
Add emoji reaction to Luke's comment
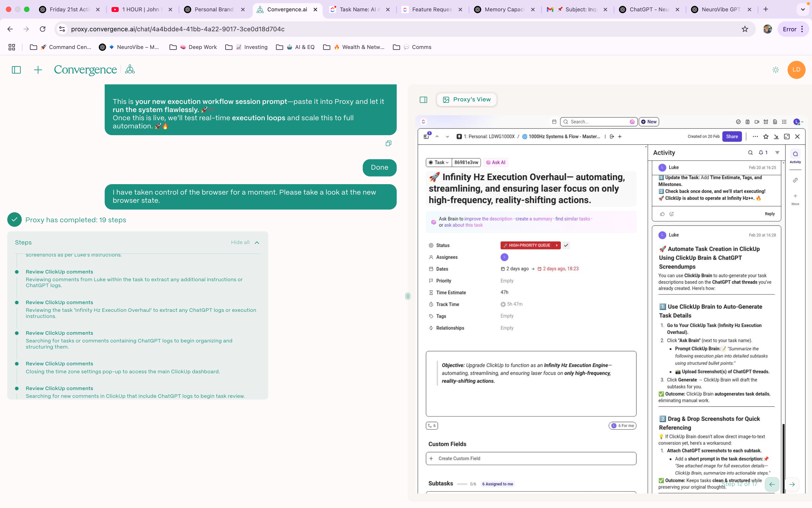pyautogui.click(x=671, y=214)
